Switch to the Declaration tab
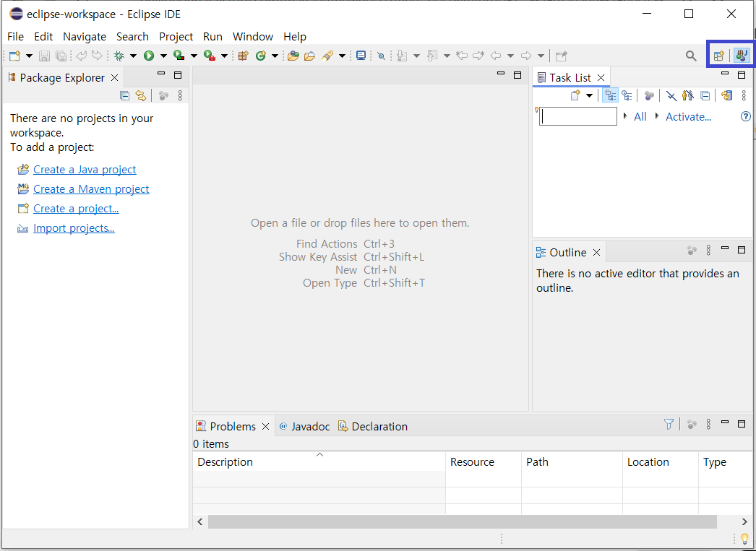The height and width of the screenshot is (551, 756). click(x=373, y=426)
